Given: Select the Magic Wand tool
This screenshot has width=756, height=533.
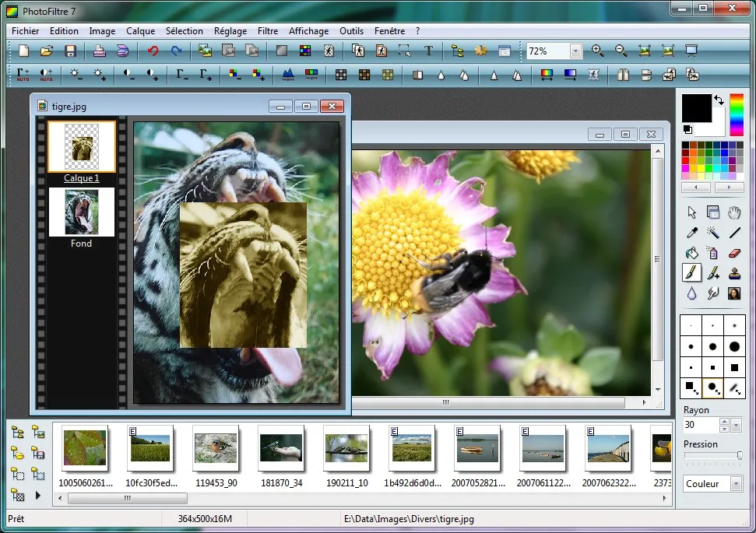Looking at the screenshot, I should (x=713, y=232).
